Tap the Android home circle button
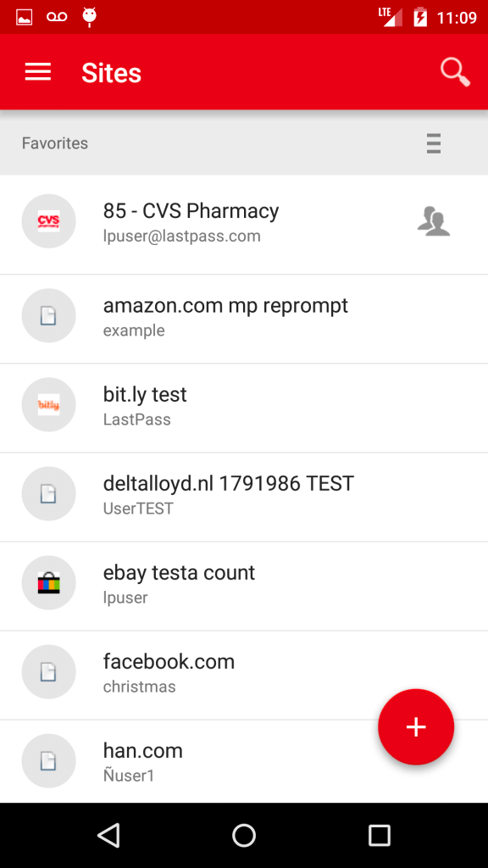The image size is (488, 868). click(244, 835)
